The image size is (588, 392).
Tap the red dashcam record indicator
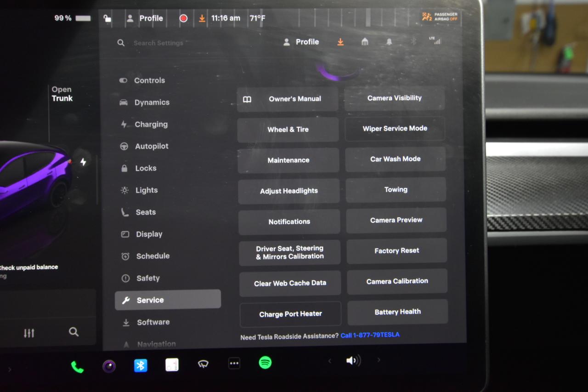coord(183,18)
